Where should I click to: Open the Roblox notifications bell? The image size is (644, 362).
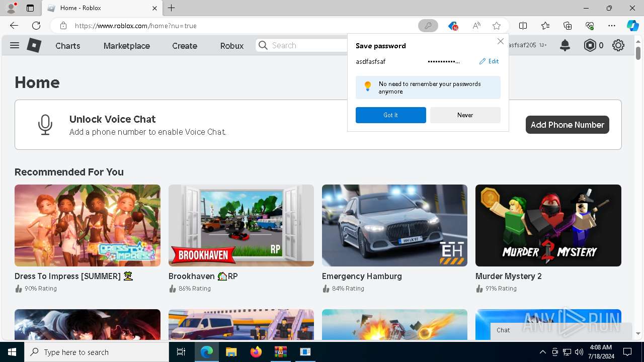[565, 45]
